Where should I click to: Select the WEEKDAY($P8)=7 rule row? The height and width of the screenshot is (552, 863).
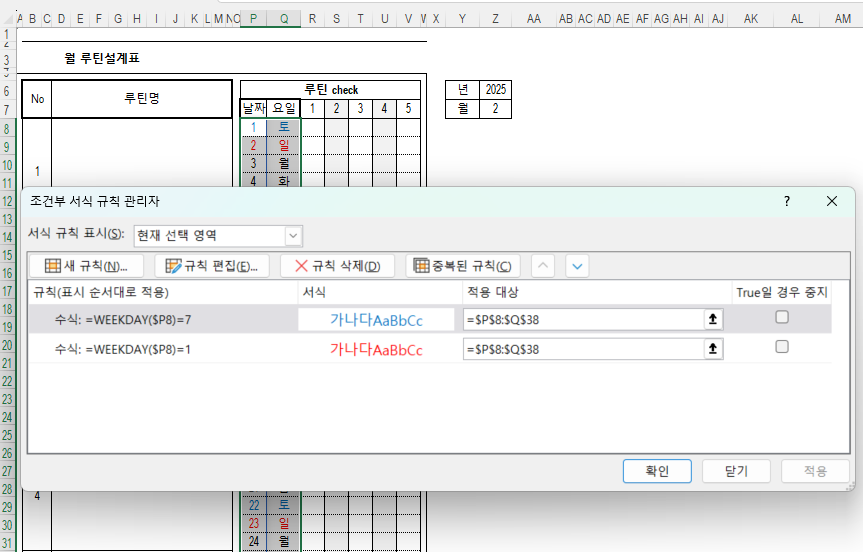(429, 319)
